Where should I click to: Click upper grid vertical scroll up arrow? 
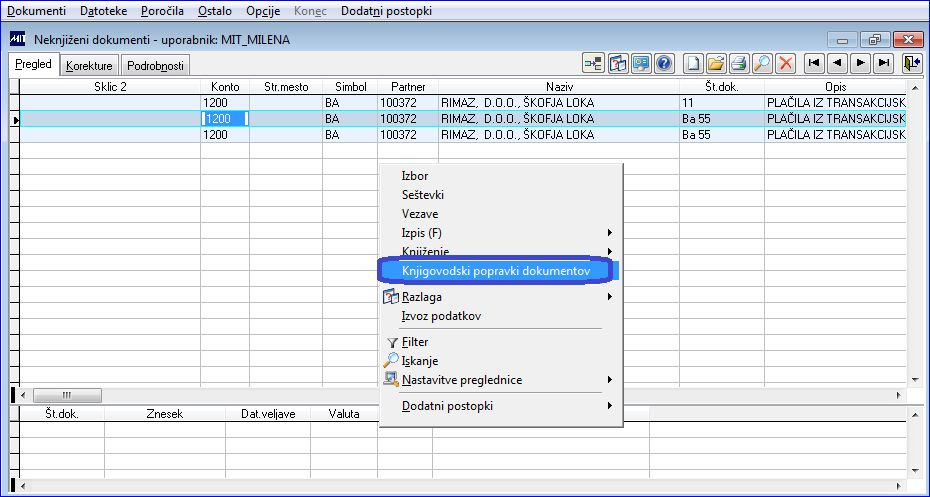tap(915, 88)
